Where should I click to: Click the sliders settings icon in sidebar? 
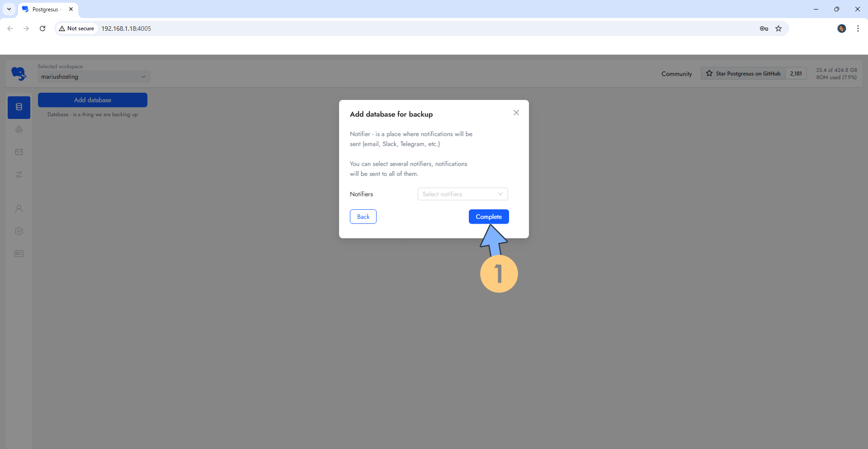click(x=19, y=175)
